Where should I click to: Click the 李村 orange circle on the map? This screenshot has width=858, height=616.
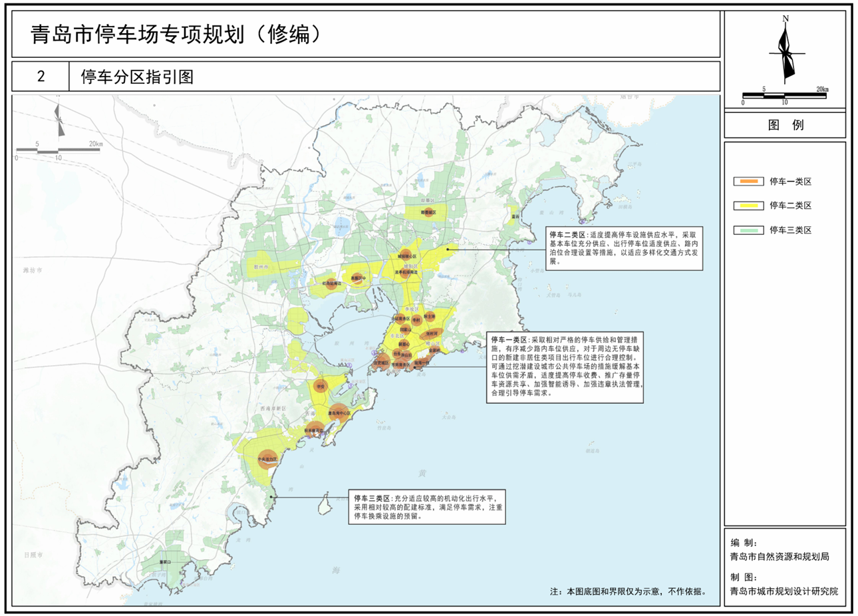click(416, 320)
